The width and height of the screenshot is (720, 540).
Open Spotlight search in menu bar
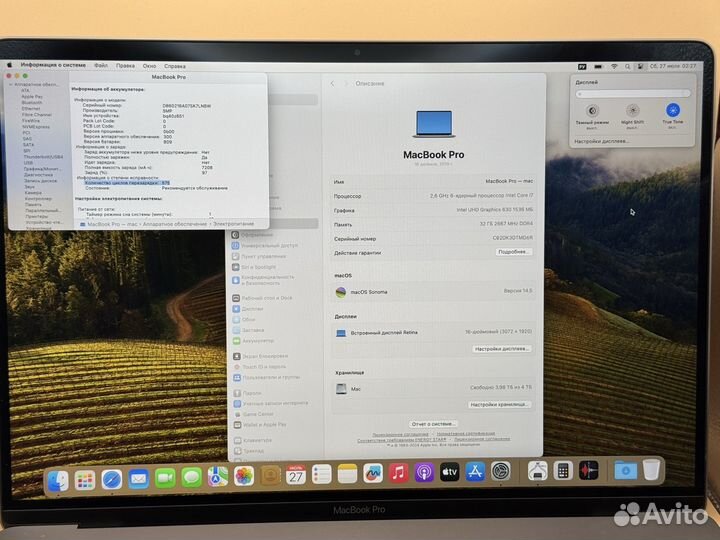tap(627, 67)
